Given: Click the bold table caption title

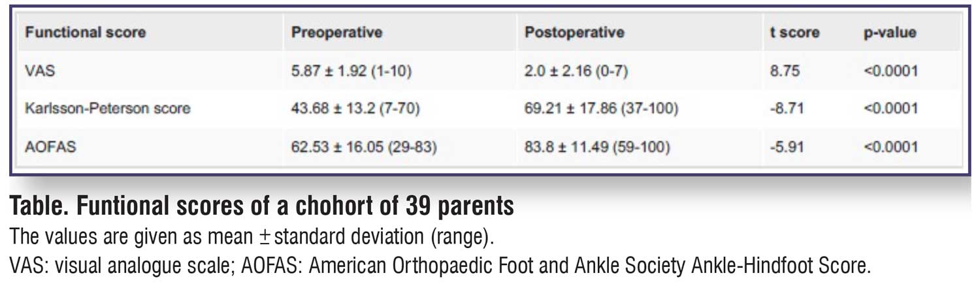Looking at the screenshot, I should 261,207.
